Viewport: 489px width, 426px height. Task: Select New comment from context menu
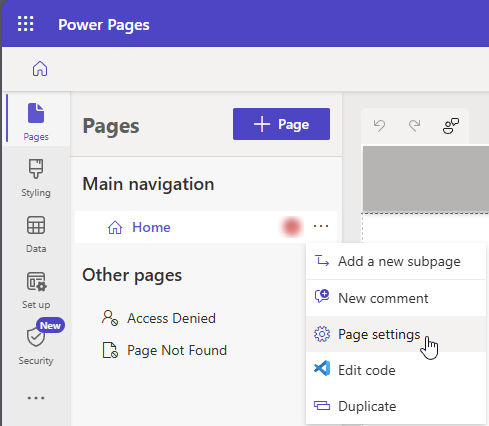[396, 298]
